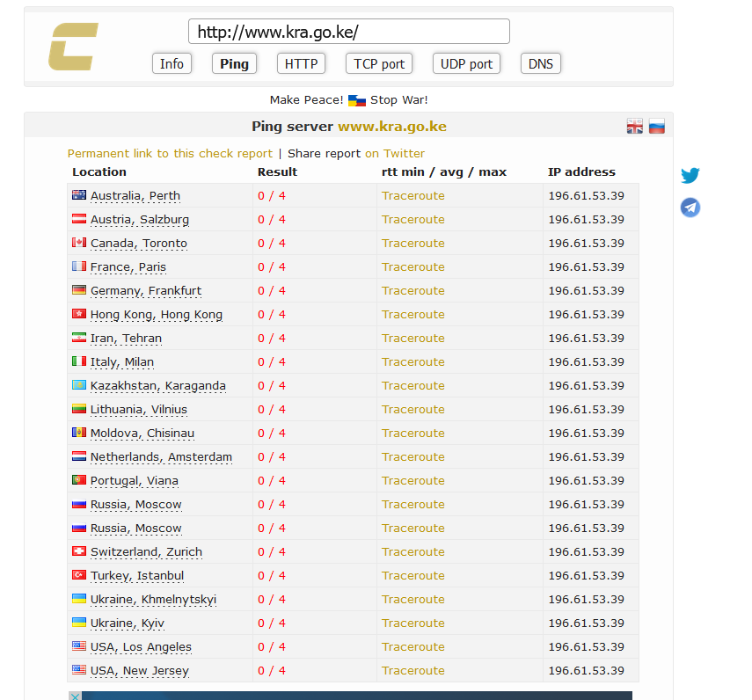Click the Kazakhstan flag icon

click(x=79, y=384)
